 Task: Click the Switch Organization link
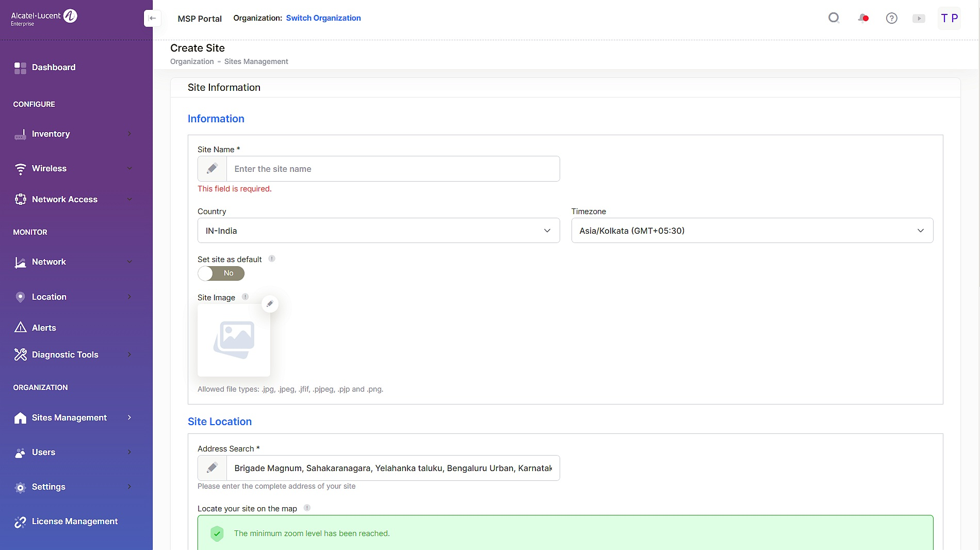323,18
